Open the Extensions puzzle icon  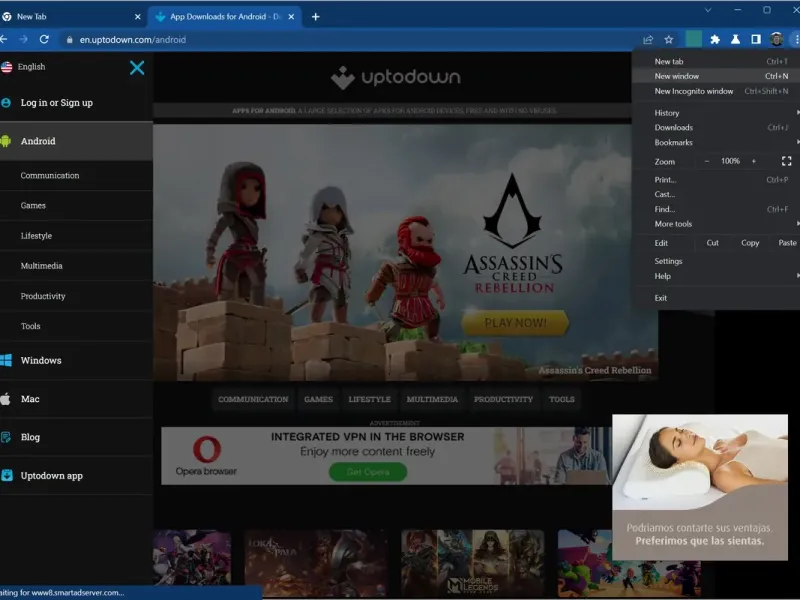(715, 40)
